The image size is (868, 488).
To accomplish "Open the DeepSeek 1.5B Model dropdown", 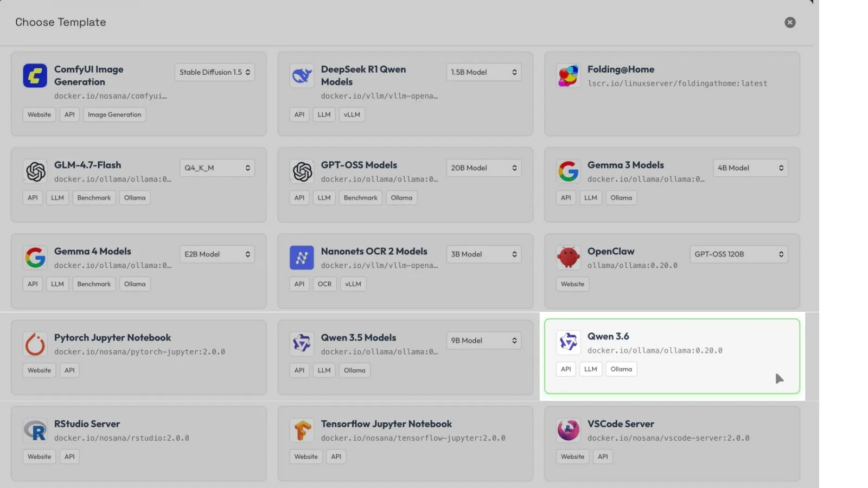I will point(484,72).
